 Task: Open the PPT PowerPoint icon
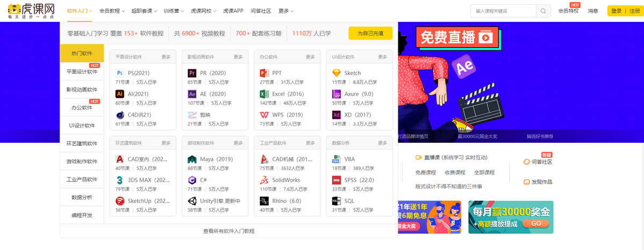(x=264, y=73)
